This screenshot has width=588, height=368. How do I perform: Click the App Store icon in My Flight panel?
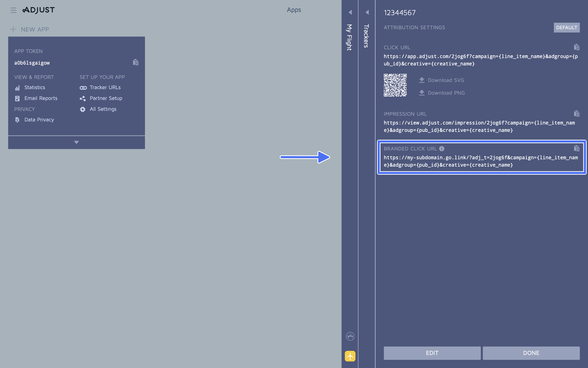350,336
